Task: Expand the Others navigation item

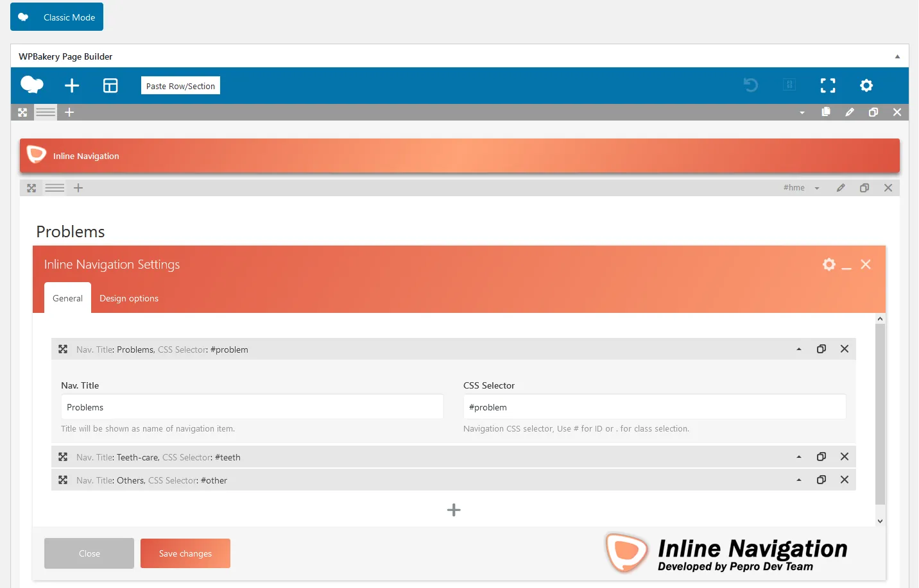Action: coord(799,480)
